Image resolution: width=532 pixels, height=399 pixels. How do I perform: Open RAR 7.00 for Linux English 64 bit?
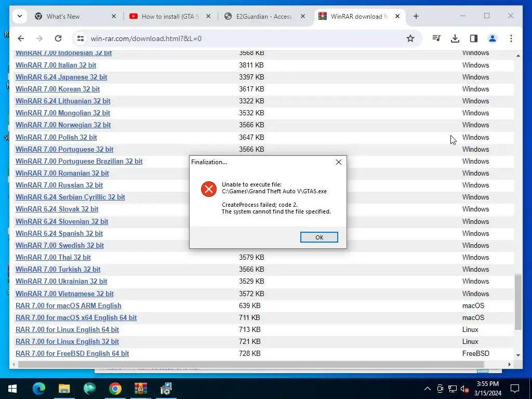[67, 329]
